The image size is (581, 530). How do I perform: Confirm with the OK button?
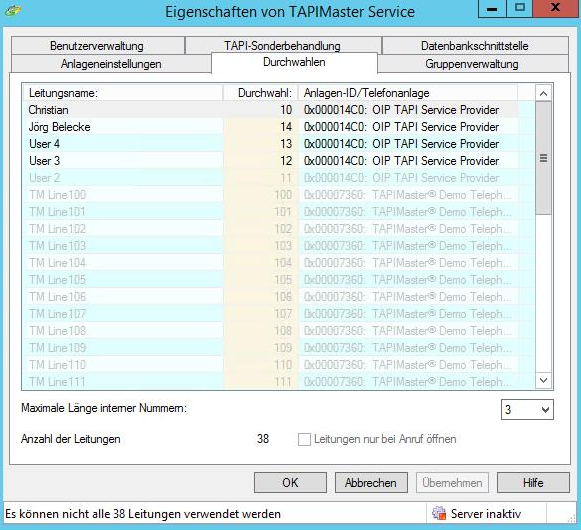(290, 483)
